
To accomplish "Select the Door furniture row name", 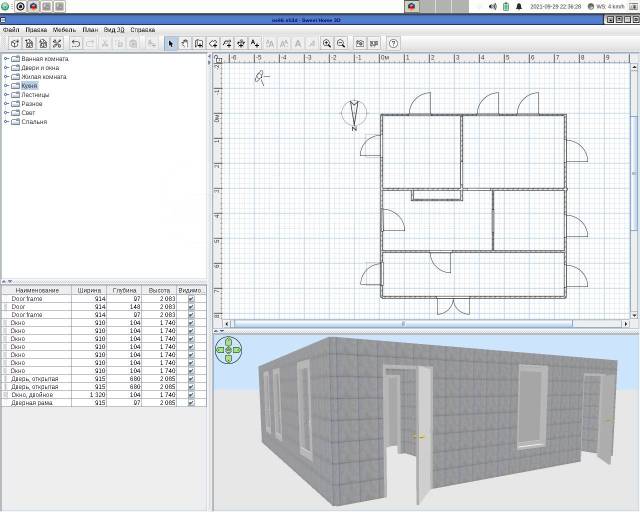I will tap(18, 307).
